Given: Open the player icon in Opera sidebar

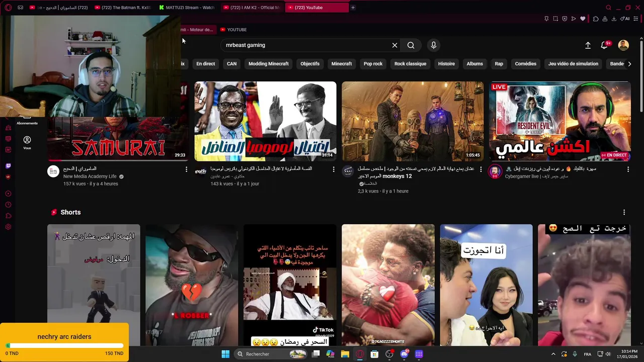Looking at the screenshot, I should (8, 194).
